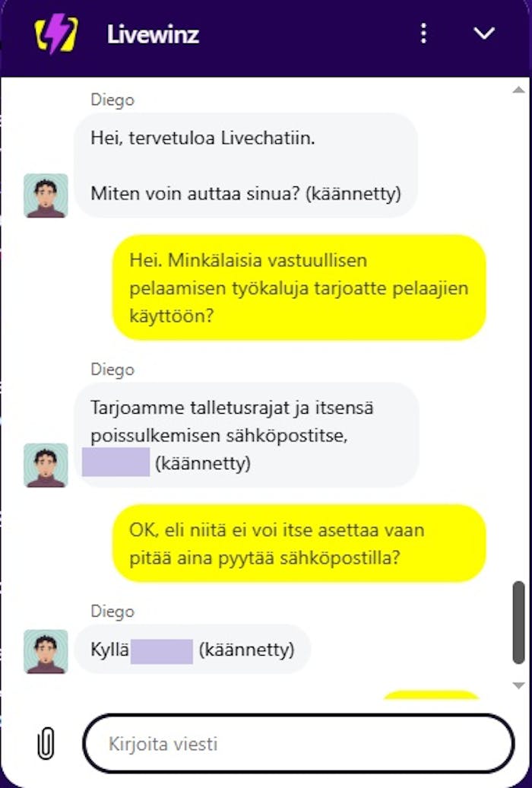The width and height of the screenshot is (532, 788).
Task: Click the 'Hei, tervetuloa Livechatiin' message bubble
Action: tap(245, 165)
